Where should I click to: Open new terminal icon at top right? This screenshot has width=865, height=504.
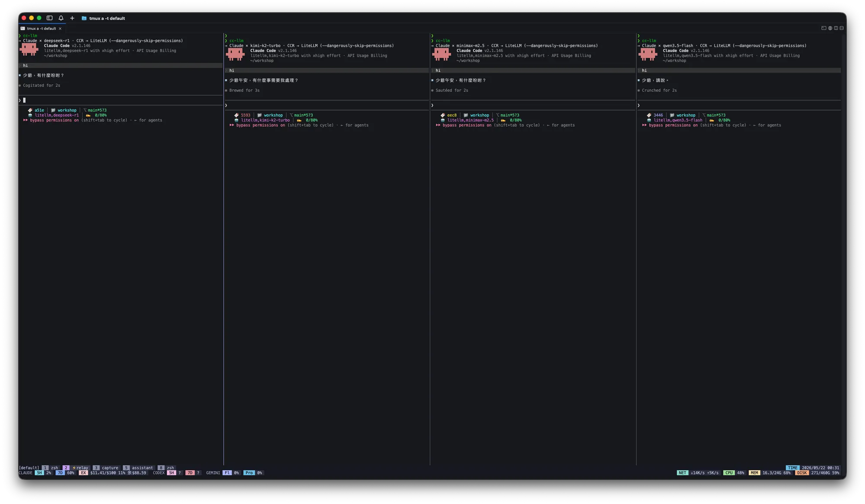tap(824, 28)
